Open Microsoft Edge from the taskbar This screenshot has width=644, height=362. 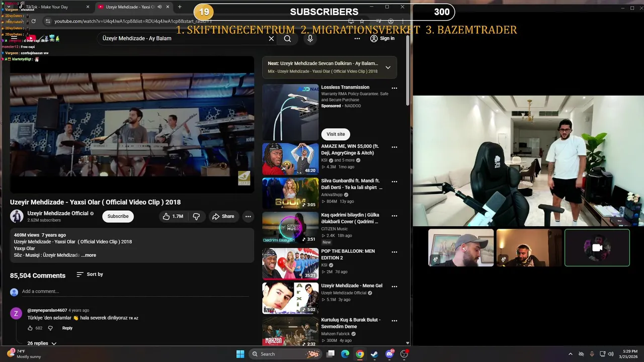(345, 354)
